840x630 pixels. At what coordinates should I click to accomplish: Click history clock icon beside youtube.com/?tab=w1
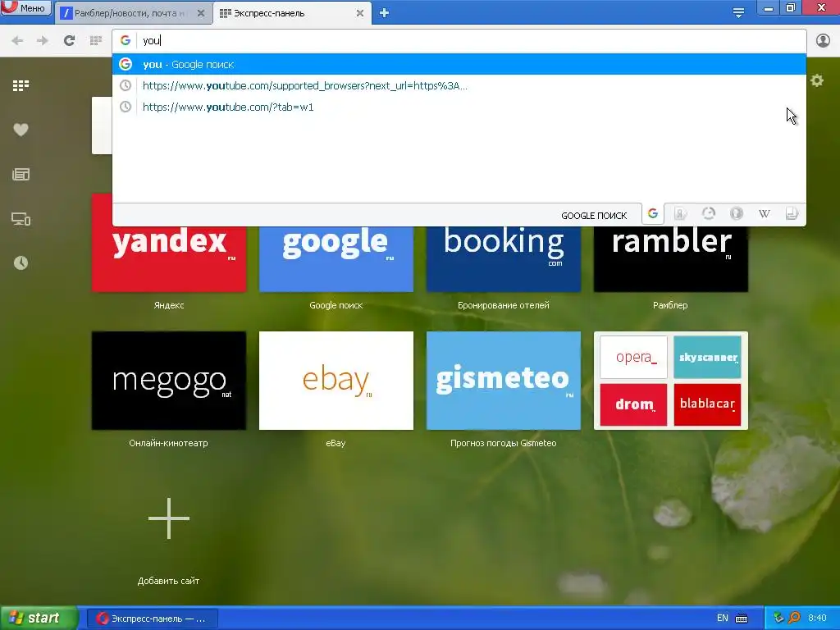click(x=126, y=107)
